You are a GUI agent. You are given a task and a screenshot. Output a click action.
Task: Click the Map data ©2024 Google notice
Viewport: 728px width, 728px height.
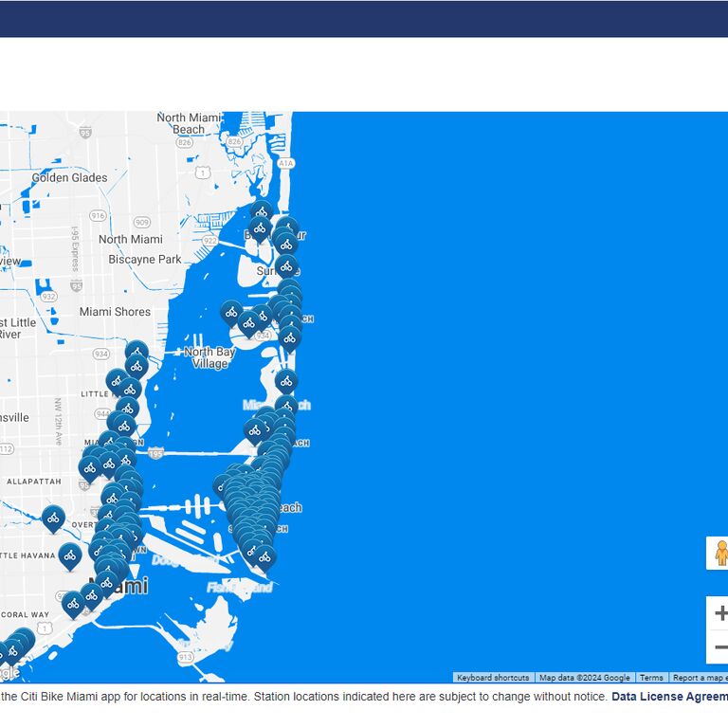(585, 678)
